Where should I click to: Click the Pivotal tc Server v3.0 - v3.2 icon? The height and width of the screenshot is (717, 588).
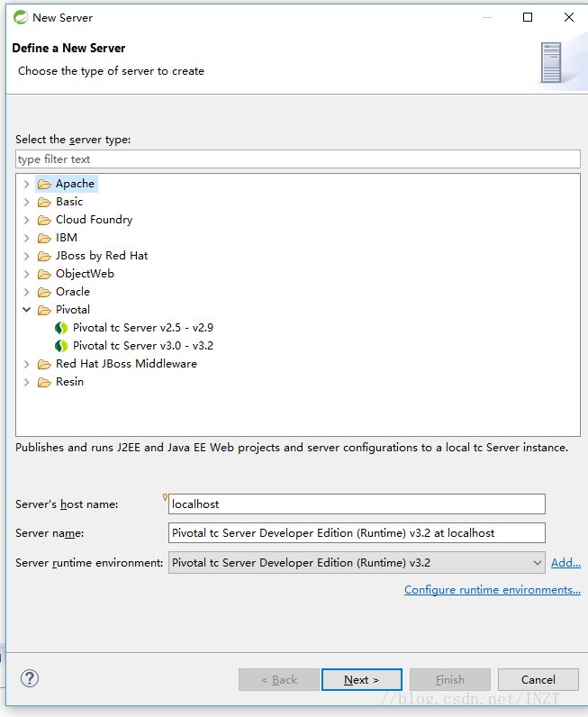pyautogui.click(x=61, y=346)
